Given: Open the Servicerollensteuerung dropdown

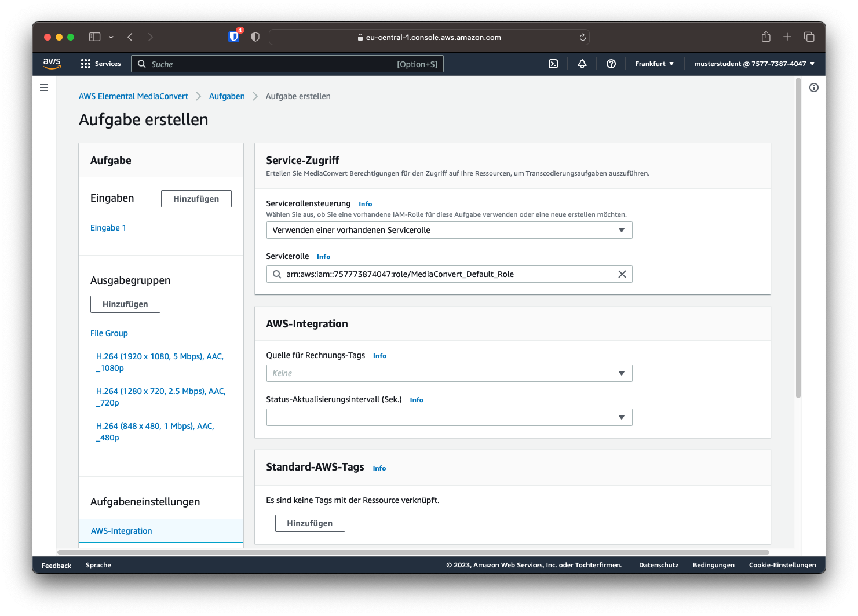Looking at the screenshot, I should 449,230.
